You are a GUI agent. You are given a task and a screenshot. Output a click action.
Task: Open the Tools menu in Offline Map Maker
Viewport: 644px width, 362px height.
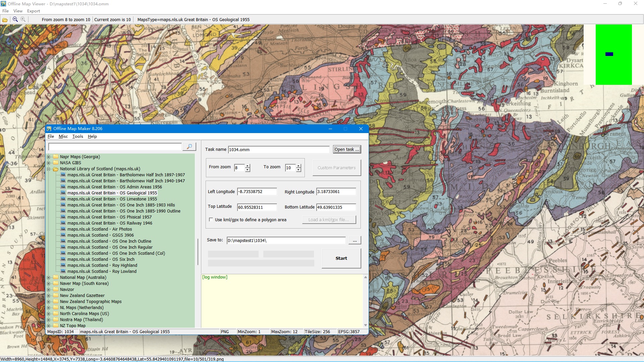pyautogui.click(x=77, y=136)
